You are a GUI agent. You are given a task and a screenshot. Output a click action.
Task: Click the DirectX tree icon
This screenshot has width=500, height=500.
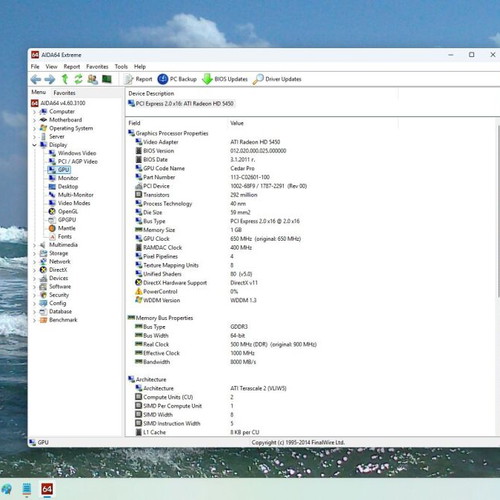tap(43, 270)
